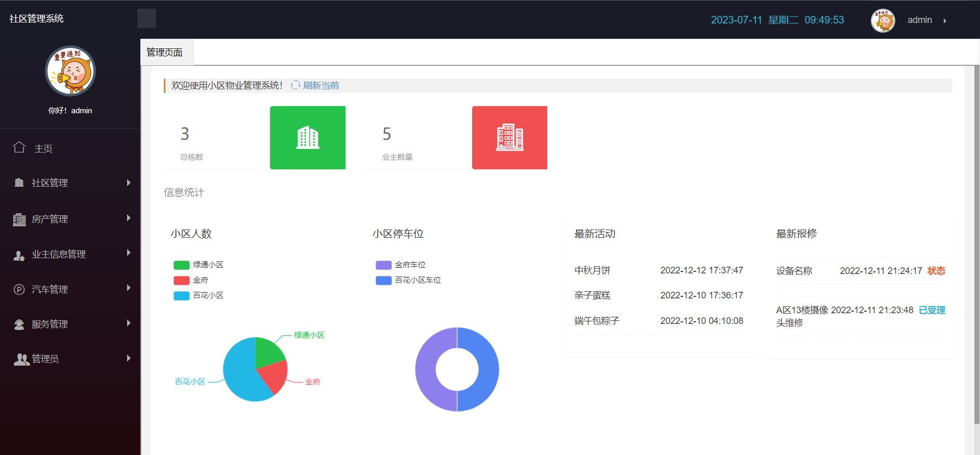Screen dimensions: 980x455
Task: Toggle 绿通小区 legend in population chart
Action: (199, 265)
